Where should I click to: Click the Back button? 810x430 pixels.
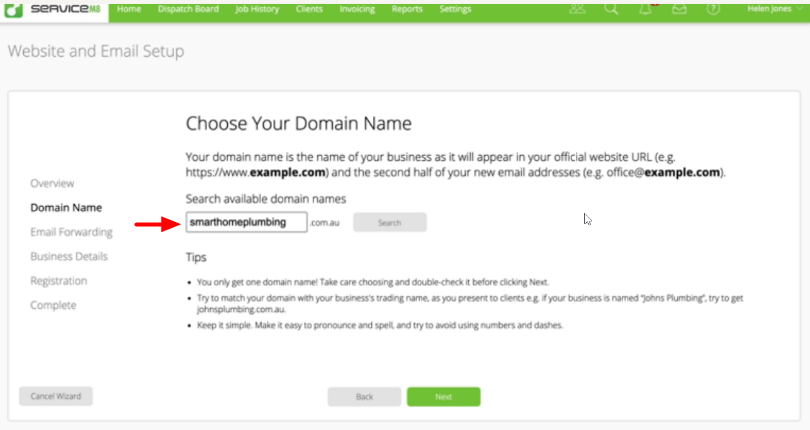(x=364, y=397)
